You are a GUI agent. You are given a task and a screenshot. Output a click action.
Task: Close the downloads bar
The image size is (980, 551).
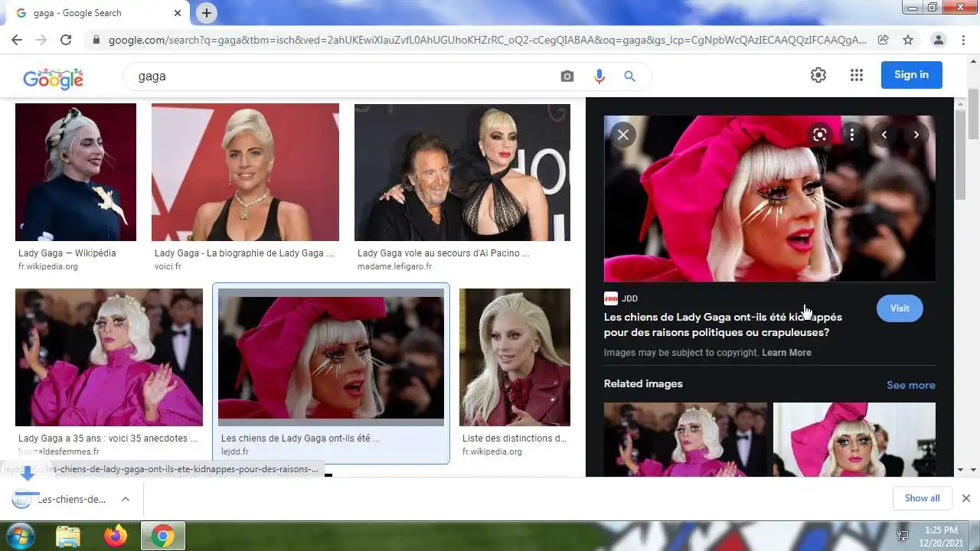pos(966,498)
